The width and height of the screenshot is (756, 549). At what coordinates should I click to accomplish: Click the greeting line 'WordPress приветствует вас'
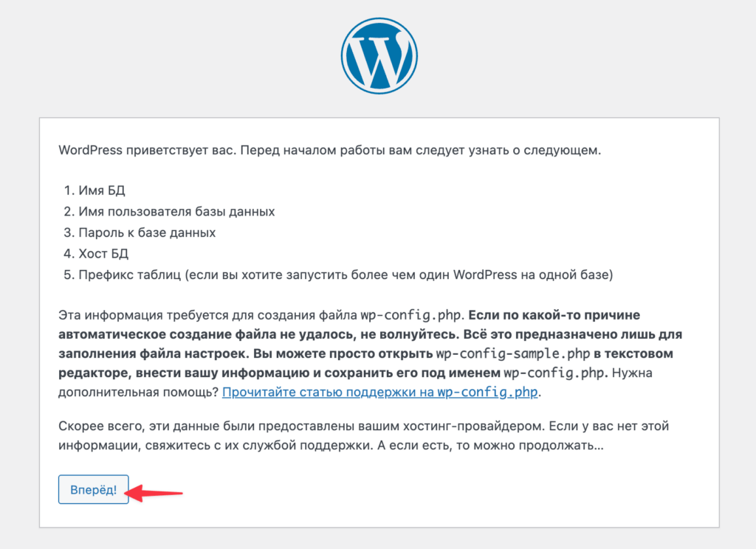[330, 151]
